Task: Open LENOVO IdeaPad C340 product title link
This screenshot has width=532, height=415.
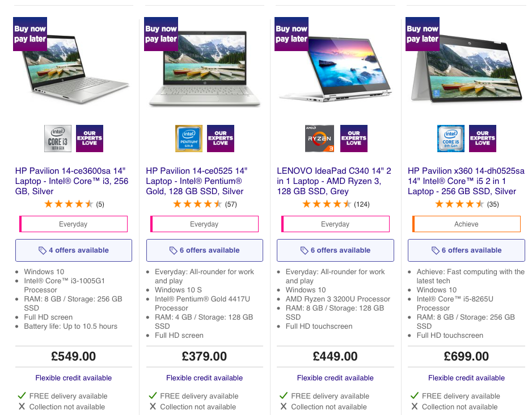Action: pyautogui.click(x=334, y=181)
